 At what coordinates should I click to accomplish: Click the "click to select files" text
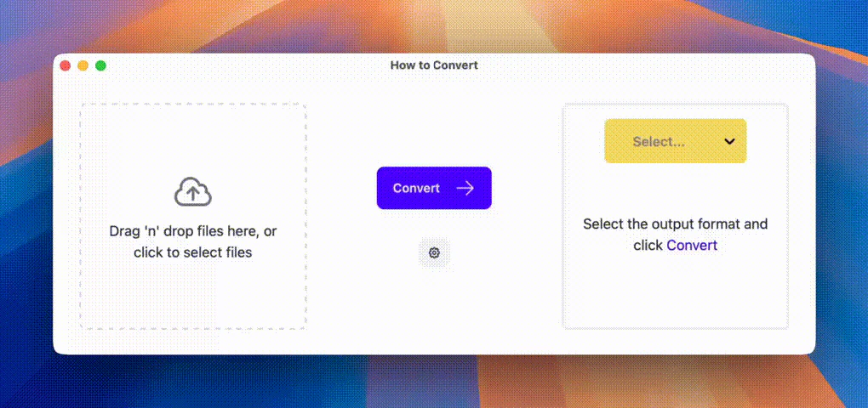point(193,252)
